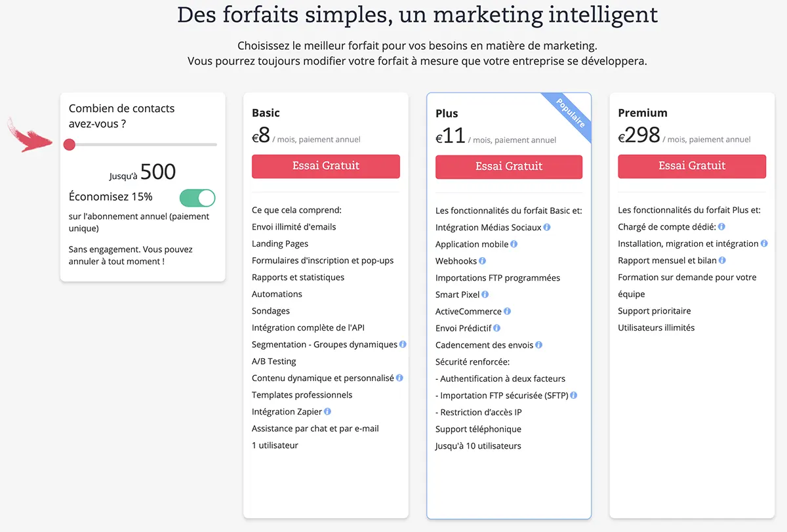
Task: Click info icon next to Intégration Médias Sociaux
Action: (547, 228)
